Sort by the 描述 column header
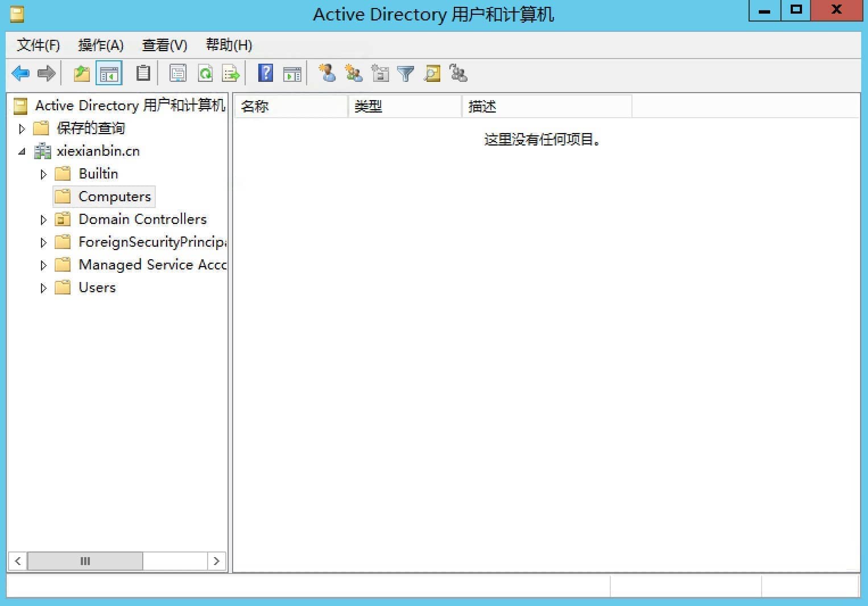Screen dimensions: 868x606 [547, 106]
